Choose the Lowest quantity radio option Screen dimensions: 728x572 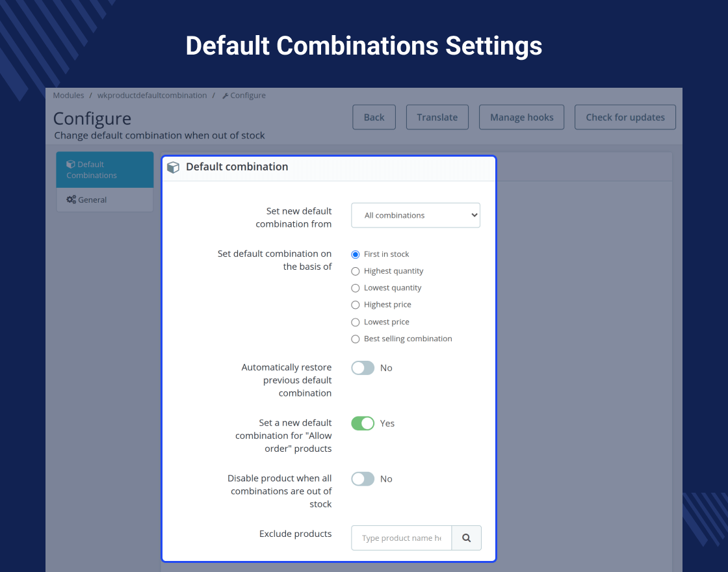355,288
